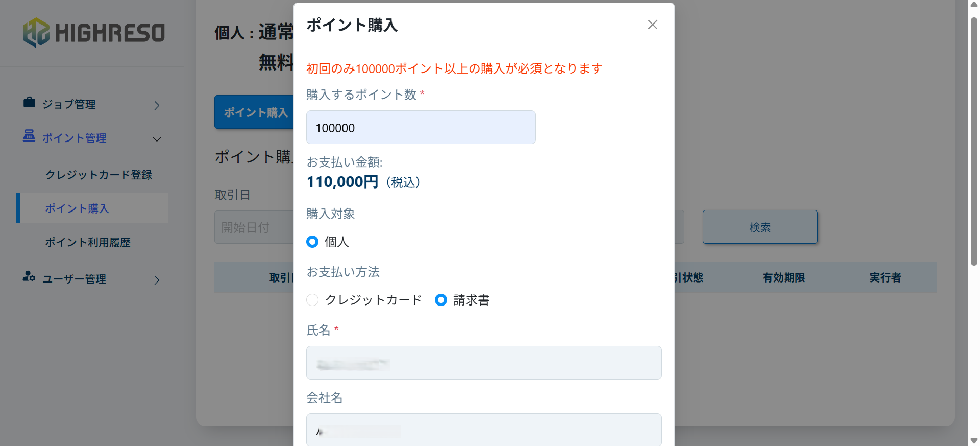Click the scrollbar down arrow
980x446 pixels.
pyautogui.click(x=974, y=441)
